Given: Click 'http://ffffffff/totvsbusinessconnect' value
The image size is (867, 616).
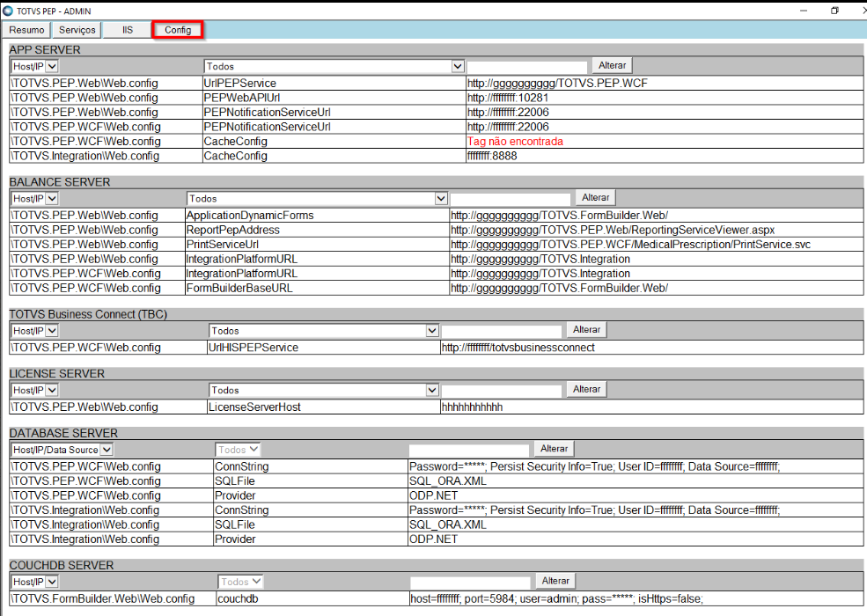Looking at the screenshot, I should (518, 348).
